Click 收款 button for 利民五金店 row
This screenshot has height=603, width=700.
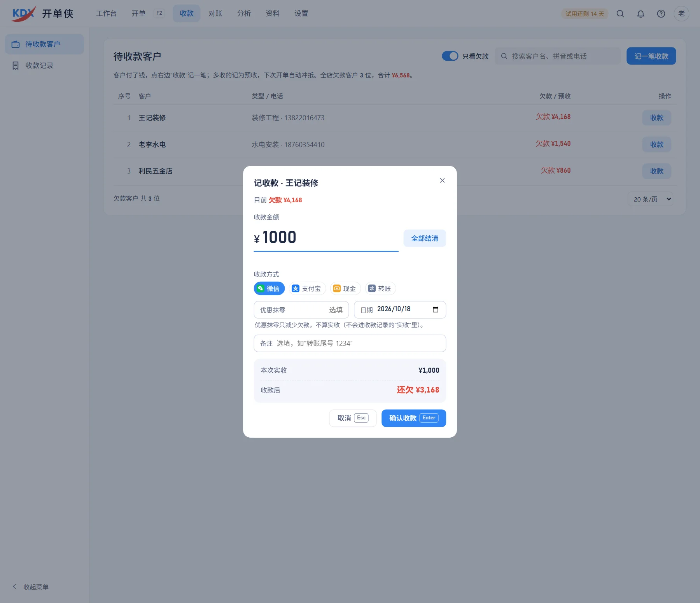[x=657, y=171]
